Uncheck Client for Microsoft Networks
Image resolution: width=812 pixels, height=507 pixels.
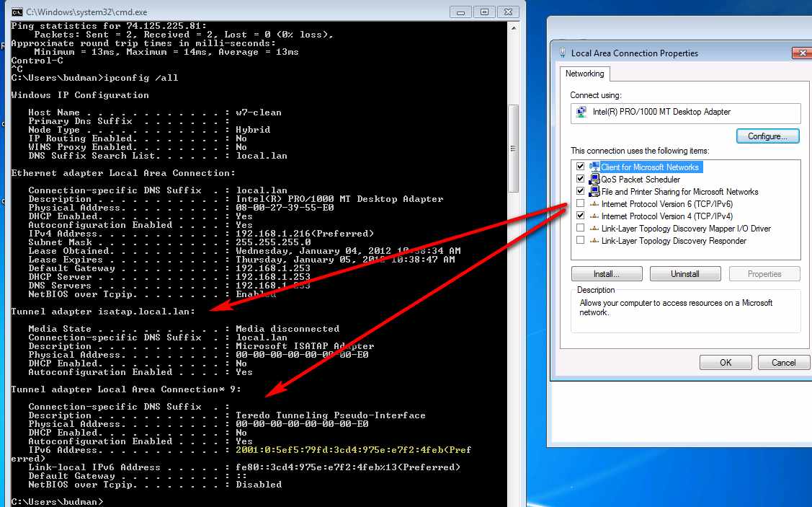(x=581, y=167)
